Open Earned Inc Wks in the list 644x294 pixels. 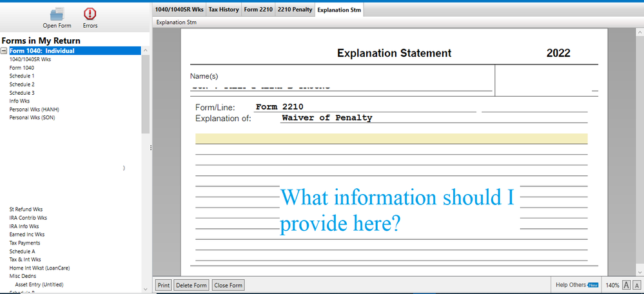(x=26, y=235)
